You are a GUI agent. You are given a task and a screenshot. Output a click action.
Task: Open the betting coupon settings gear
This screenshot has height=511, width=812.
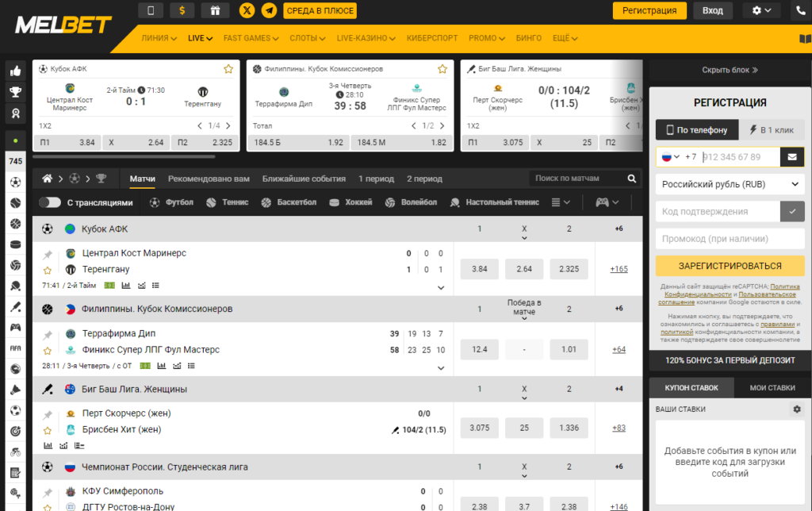click(797, 409)
